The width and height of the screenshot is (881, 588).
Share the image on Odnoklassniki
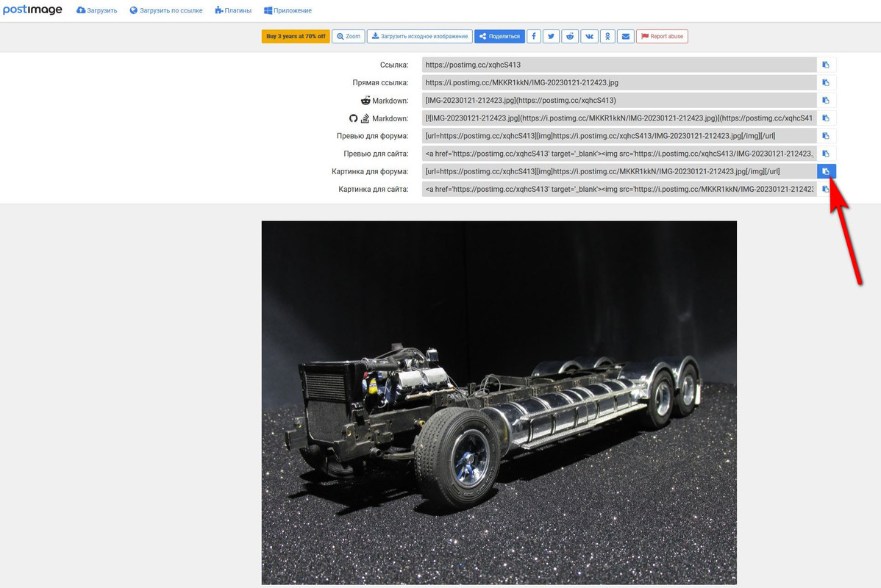(x=607, y=37)
